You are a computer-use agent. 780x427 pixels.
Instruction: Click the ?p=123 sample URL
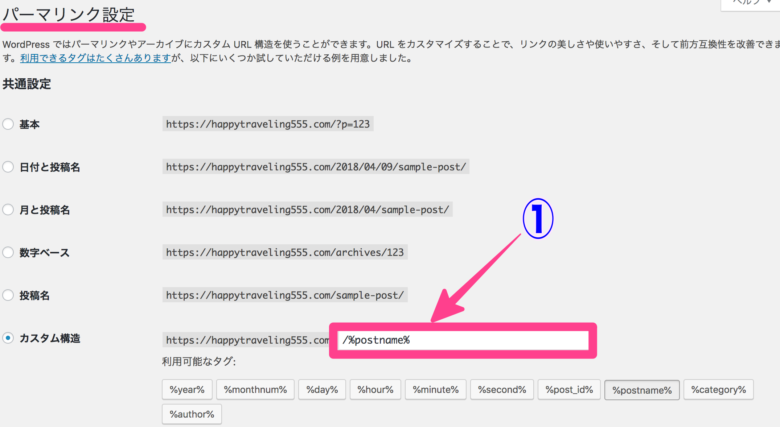click(268, 124)
